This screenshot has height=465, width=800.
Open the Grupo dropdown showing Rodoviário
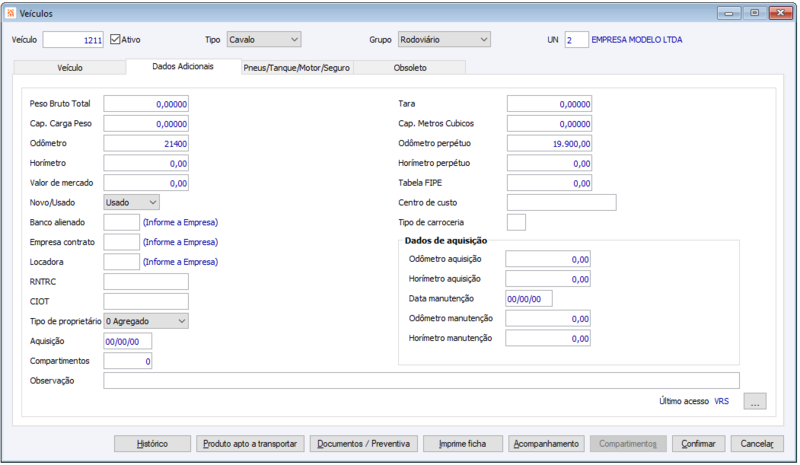444,39
